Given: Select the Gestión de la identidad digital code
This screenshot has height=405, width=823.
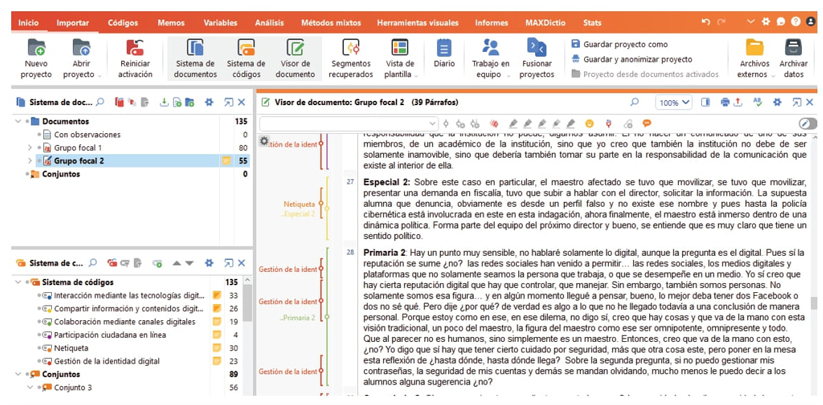Looking at the screenshot, I should pos(106,360).
